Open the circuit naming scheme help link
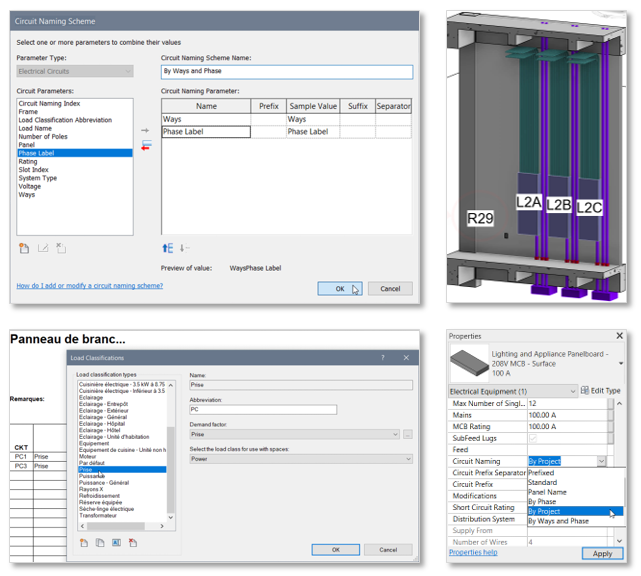 point(90,285)
